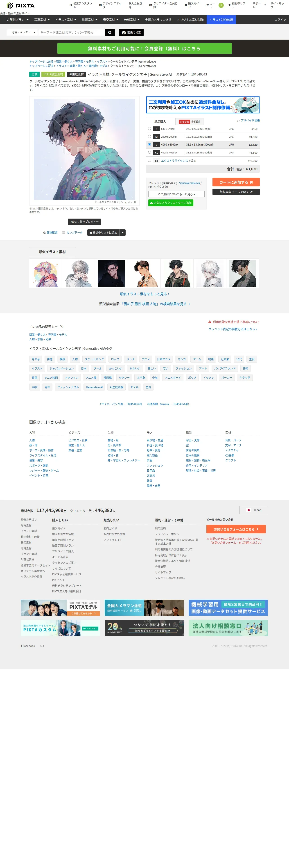289x868 pixels.
Task: Open カンプデータ image icon link
Action: pos(72,233)
